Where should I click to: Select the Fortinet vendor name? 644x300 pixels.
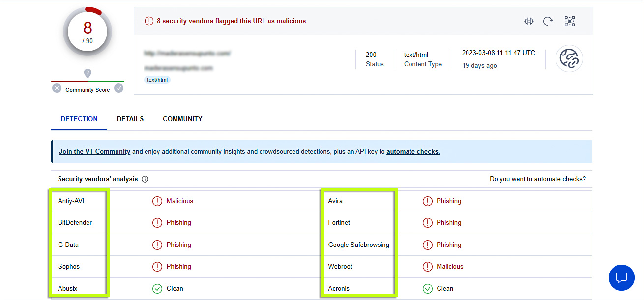click(339, 222)
